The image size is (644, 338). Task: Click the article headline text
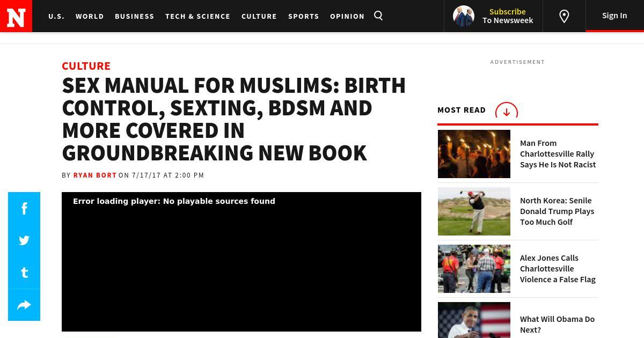click(234, 119)
